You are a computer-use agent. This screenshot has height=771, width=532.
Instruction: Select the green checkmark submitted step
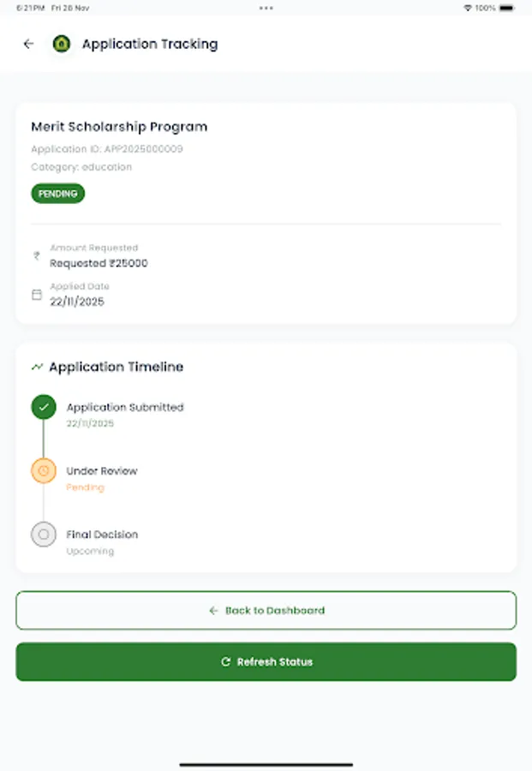click(x=44, y=407)
